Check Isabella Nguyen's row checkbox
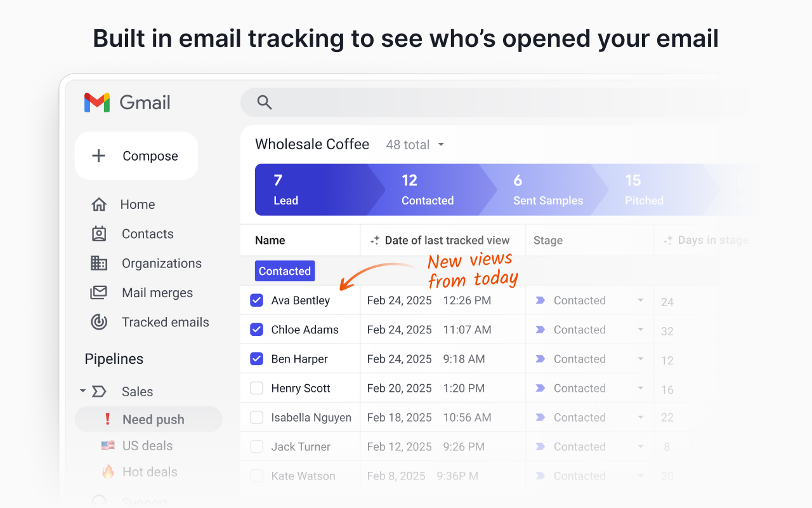This screenshot has width=812, height=508. click(x=256, y=417)
